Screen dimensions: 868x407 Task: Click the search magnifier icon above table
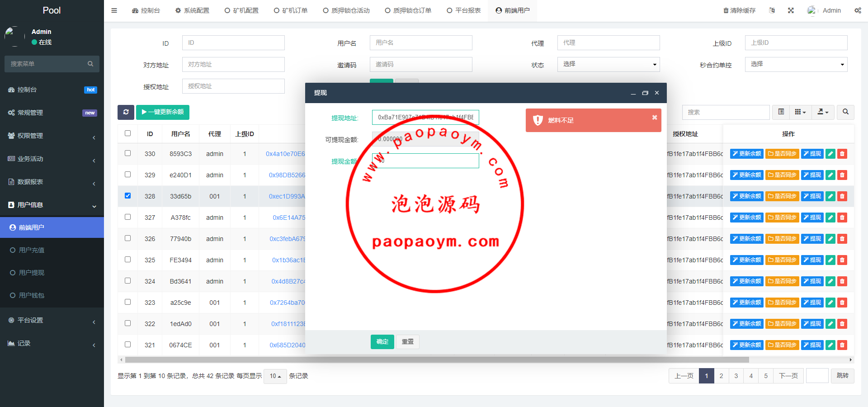tap(845, 112)
